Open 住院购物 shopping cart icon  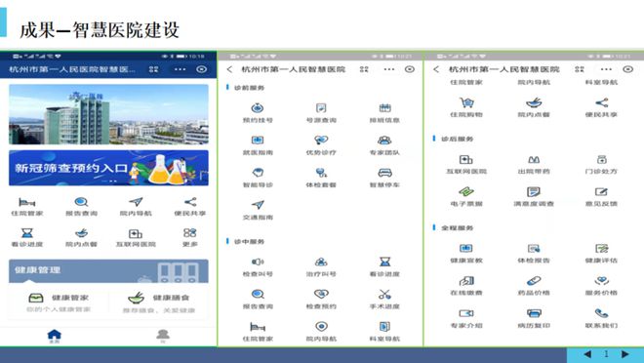click(466, 102)
